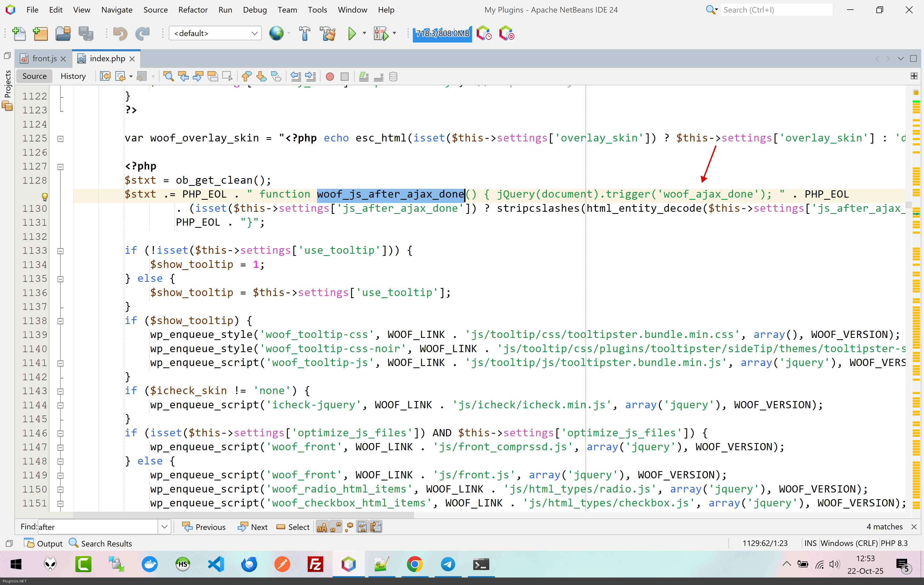Click the History view button

pos(73,76)
